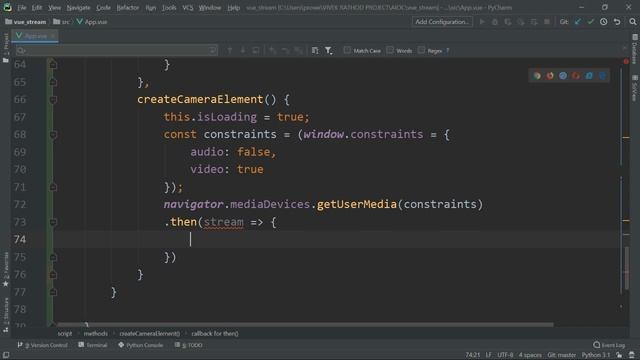This screenshot has width=640, height=360.
Task: Click the 4 spaces indent setting
Action: click(530, 355)
